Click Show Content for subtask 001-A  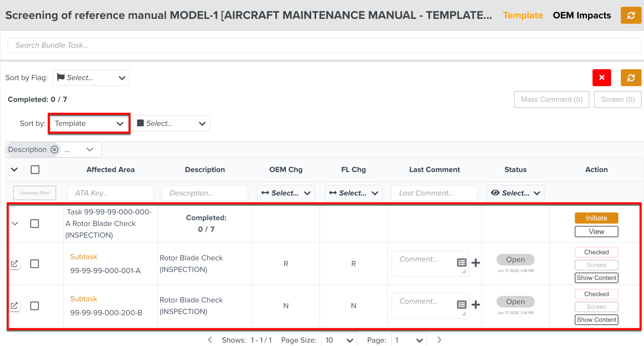point(596,278)
